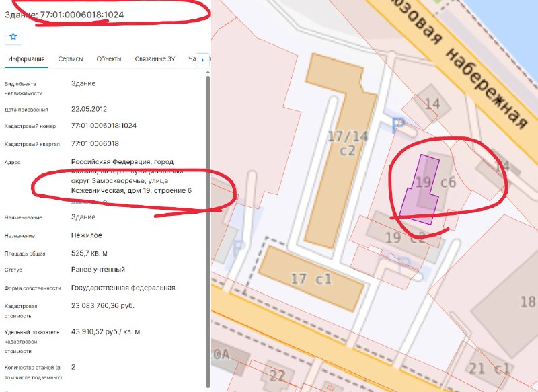Select building 17/14 c2 on the map

(340, 151)
